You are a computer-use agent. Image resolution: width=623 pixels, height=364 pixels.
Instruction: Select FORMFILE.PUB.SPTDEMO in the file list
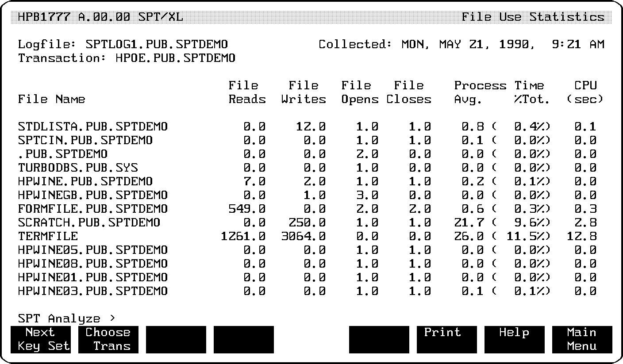(x=93, y=209)
